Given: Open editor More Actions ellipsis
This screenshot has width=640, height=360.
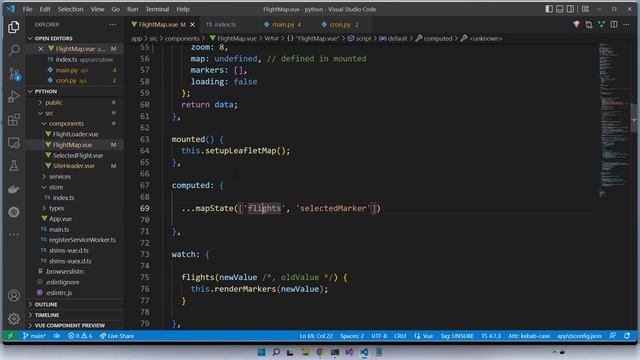Looking at the screenshot, I should pos(626,25).
